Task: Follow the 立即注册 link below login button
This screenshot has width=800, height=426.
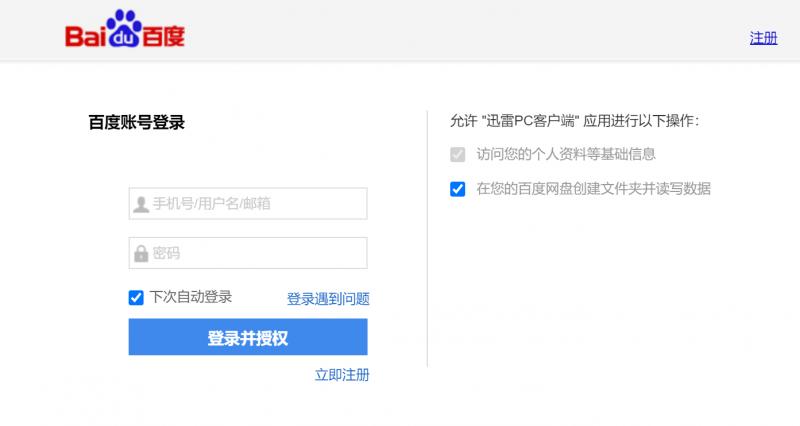Action: click(342, 375)
